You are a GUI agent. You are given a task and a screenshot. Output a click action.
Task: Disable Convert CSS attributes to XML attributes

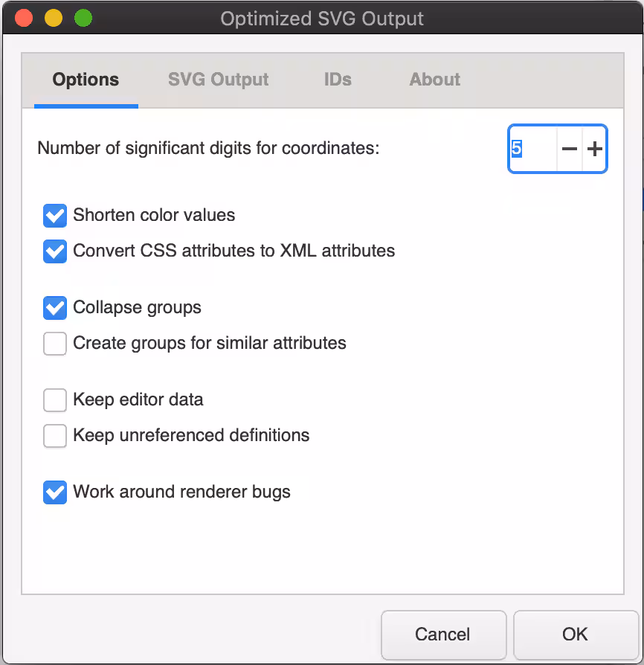click(x=55, y=251)
